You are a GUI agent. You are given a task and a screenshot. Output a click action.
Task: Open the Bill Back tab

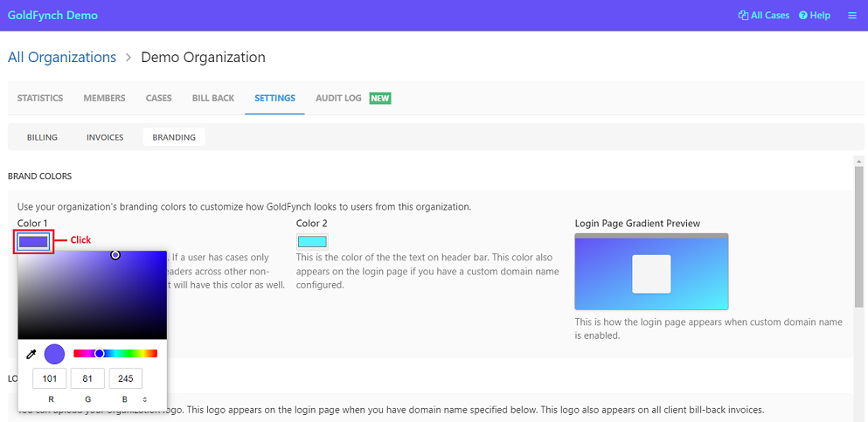213,98
